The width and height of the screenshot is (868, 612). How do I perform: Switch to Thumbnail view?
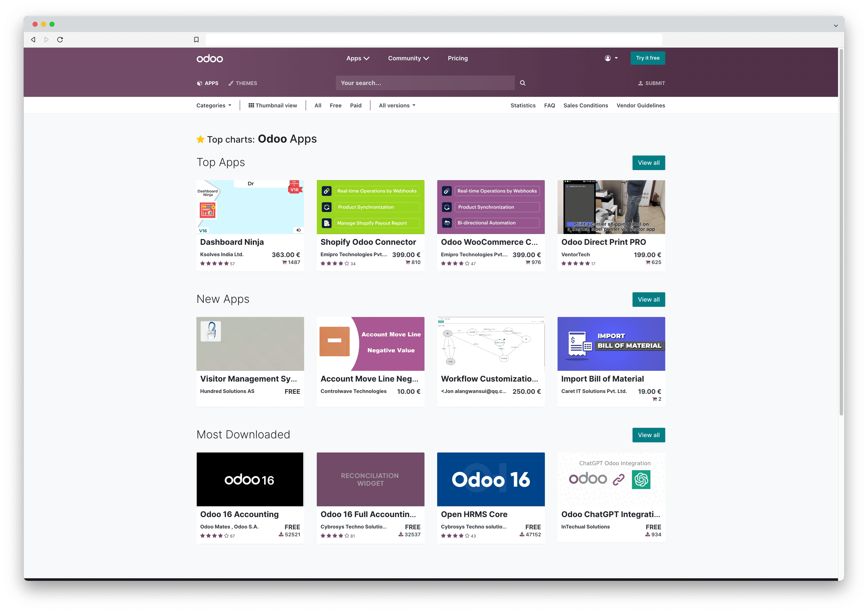[273, 106]
